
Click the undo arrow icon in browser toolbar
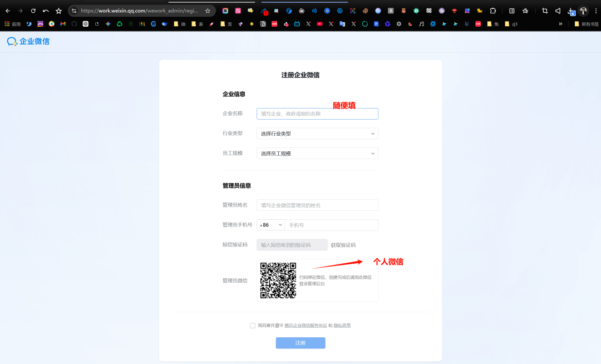point(46,11)
